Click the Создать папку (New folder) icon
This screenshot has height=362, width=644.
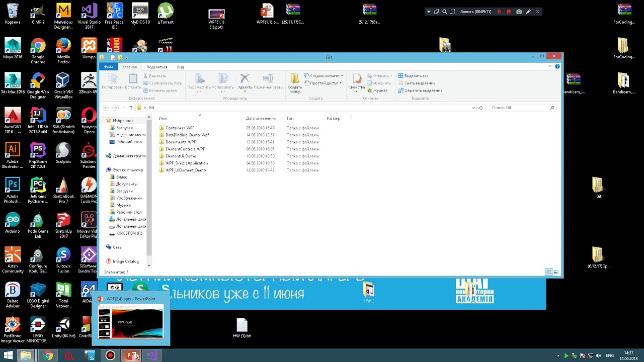295,83
